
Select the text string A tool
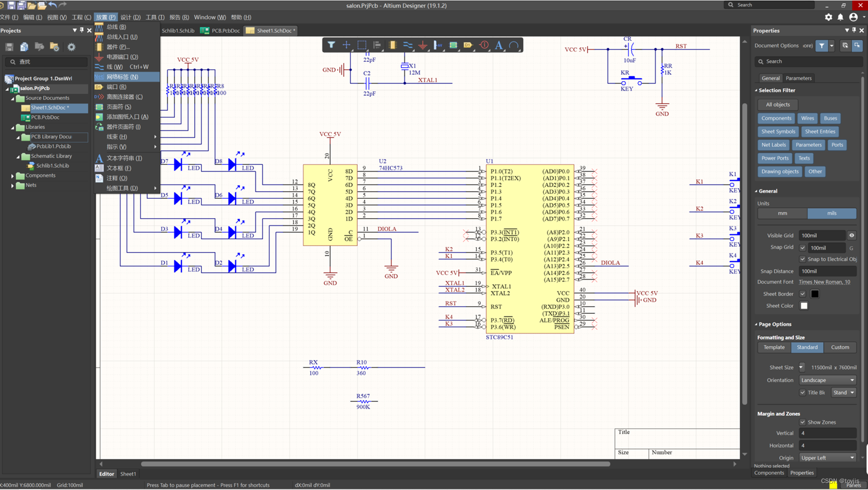coord(499,45)
